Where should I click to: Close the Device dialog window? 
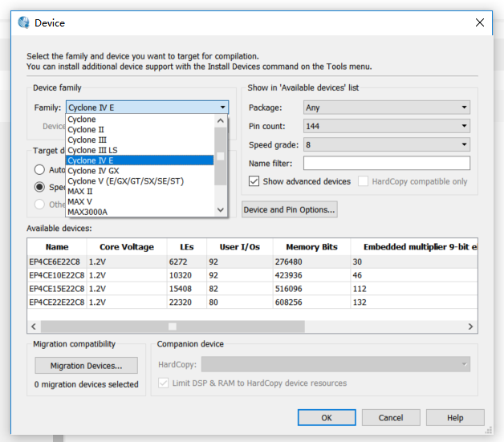coord(480,22)
